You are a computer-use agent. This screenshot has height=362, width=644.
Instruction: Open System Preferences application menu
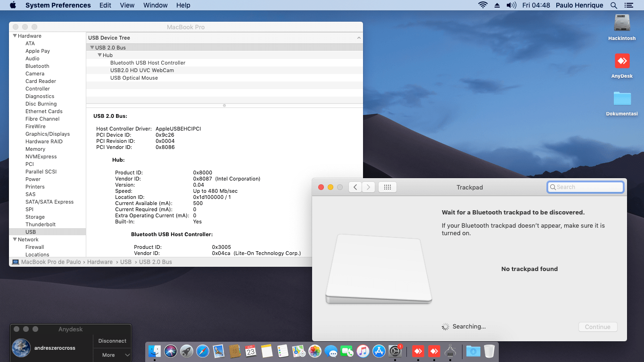(58, 5)
